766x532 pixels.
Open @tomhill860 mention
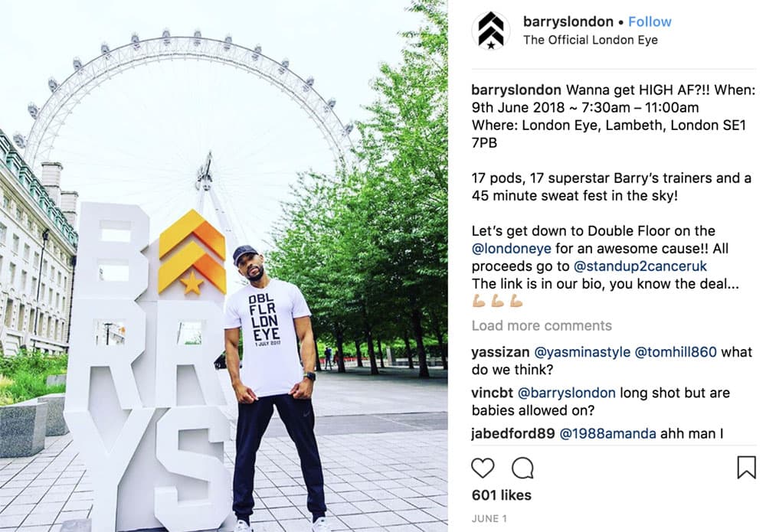click(676, 352)
